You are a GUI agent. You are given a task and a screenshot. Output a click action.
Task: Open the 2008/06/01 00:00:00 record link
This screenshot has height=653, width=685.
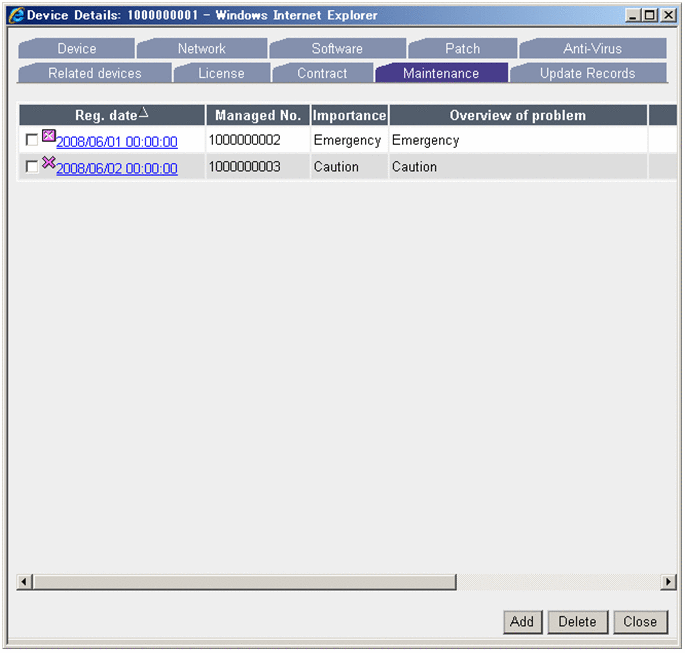coord(117,142)
